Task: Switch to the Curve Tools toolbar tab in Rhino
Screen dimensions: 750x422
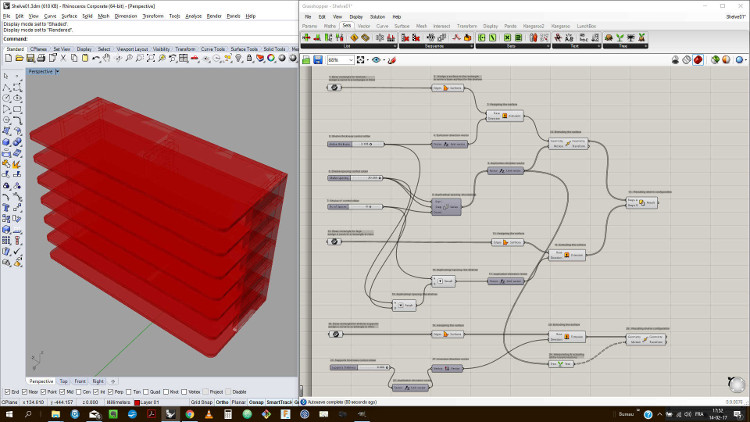Action: click(x=212, y=49)
